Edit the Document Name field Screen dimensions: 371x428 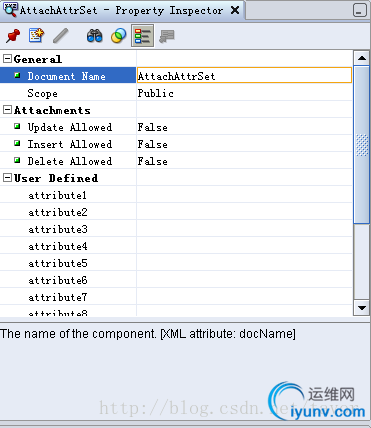244,75
